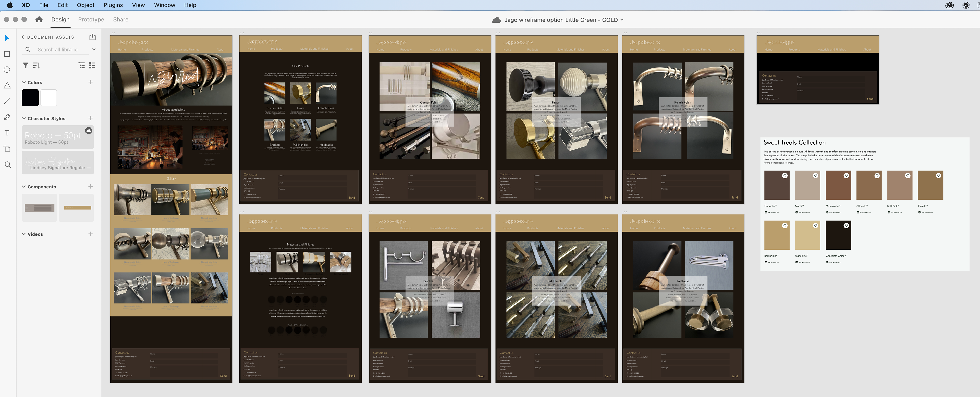Add a character style with the plus icon
Image resolution: width=980 pixels, height=397 pixels.
tap(91, 118)
